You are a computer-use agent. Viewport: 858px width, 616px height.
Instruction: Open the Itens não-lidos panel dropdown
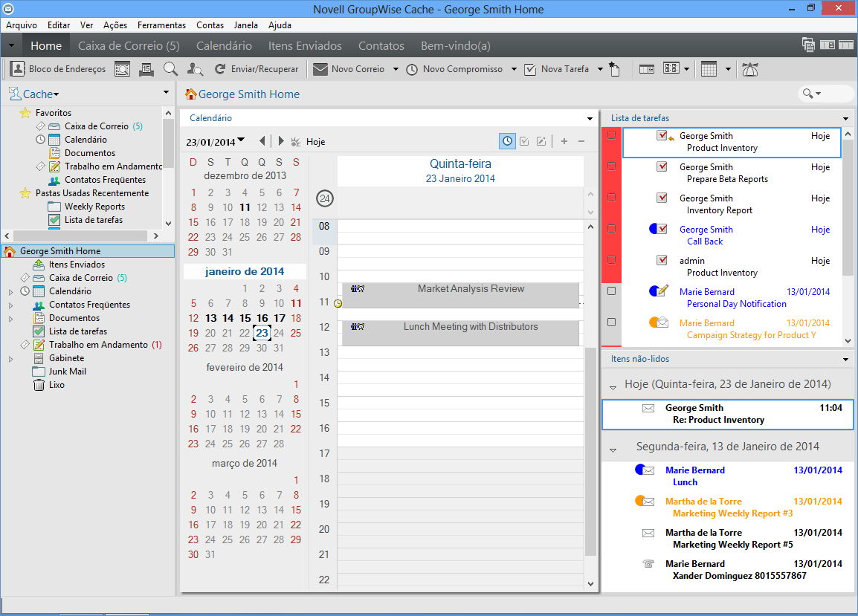tap(846, 360)
